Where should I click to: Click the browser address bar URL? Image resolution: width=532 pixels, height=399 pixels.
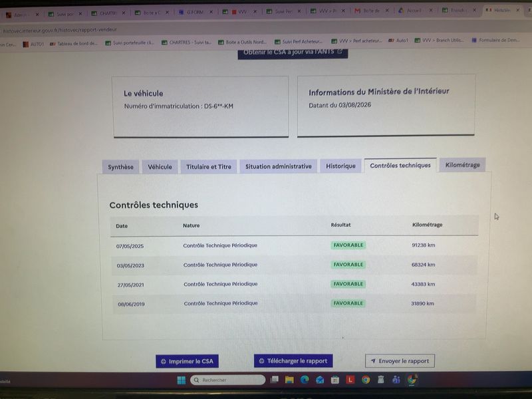[x=60, y=30]
